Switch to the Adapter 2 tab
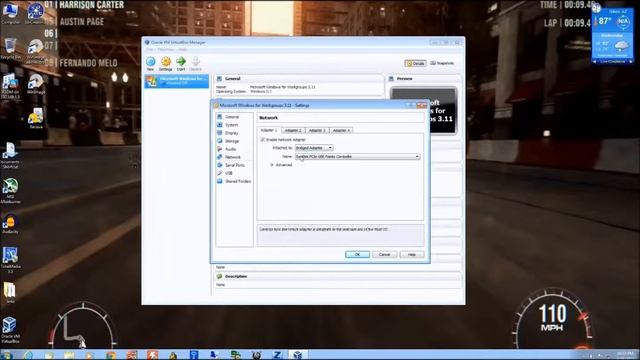Image resolution: width=640 pixels, height=360 pixels. click(x=293, y=130)
